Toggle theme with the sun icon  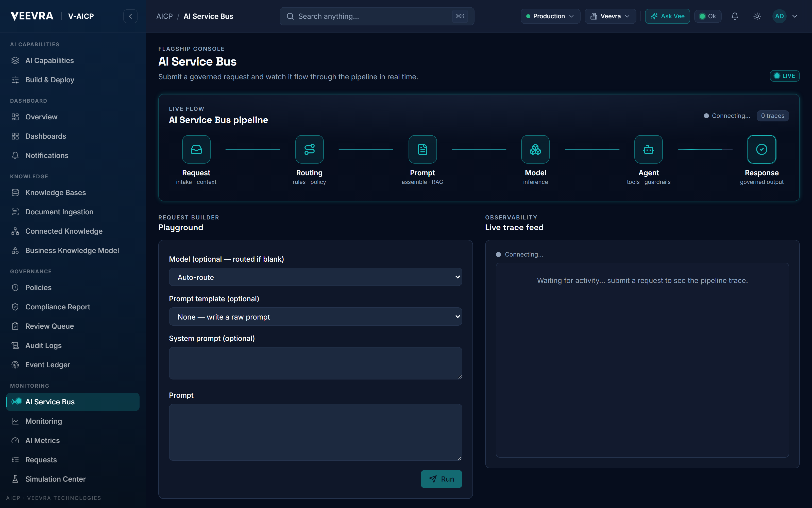[x=757, y=16]
